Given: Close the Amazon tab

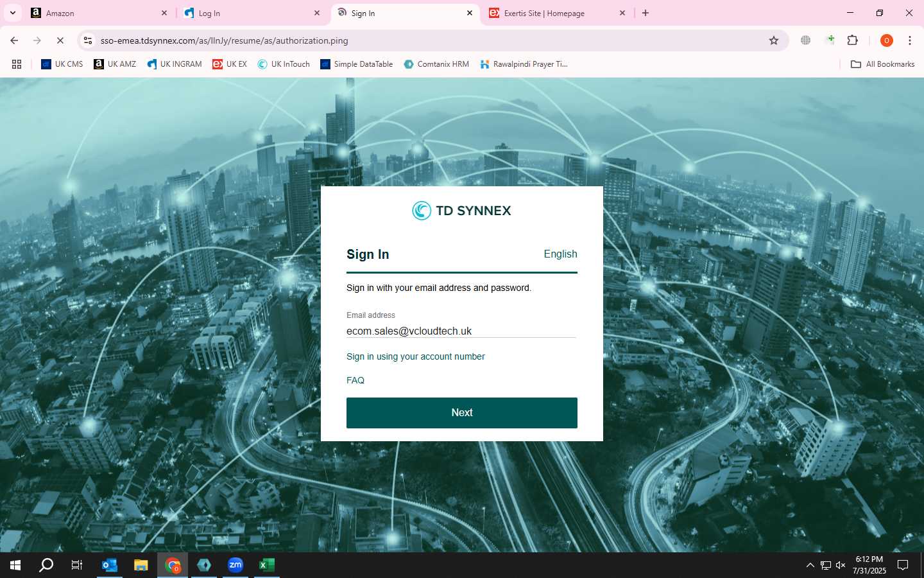Looking at the screenshot, I should [x=164, y=13].
